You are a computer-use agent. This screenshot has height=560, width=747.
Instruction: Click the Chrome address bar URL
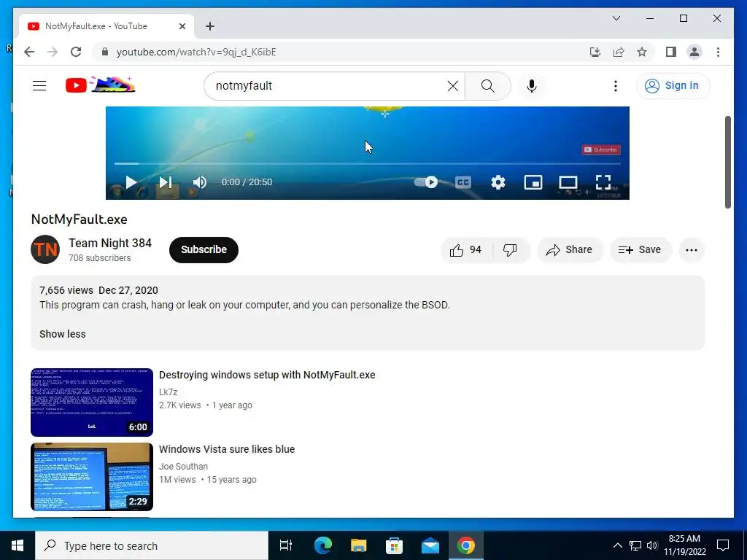(196, 52)
